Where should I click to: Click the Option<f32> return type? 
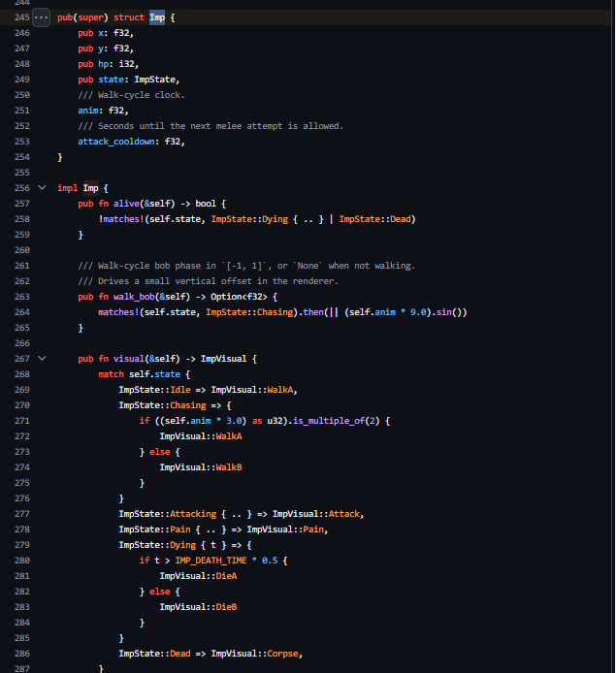pyautogui.click(x=239, y=297)
